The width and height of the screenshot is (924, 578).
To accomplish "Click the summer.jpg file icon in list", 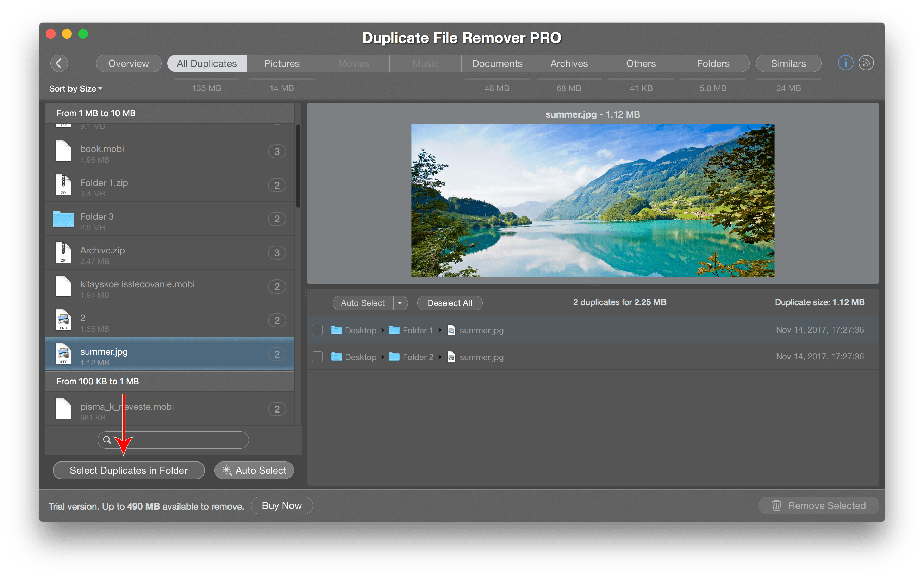I will click(x=63, y=356).
